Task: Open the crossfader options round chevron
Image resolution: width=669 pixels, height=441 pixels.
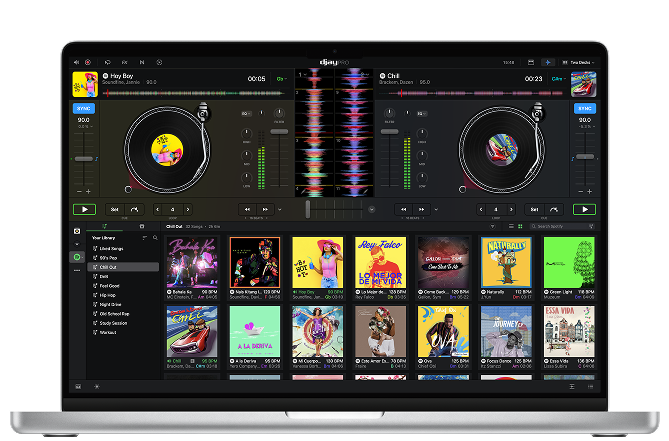Action: click(372, 209)
